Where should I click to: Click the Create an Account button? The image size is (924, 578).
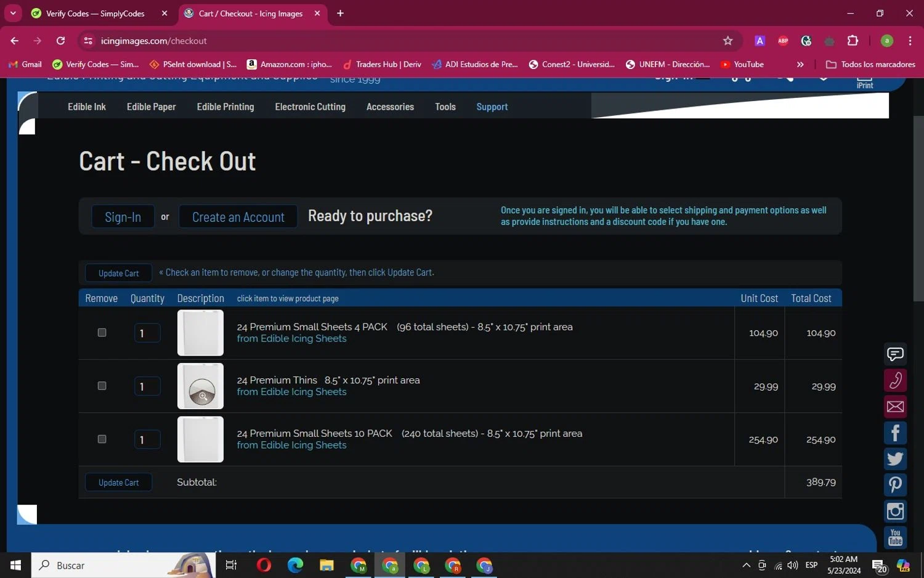(x=238, y=217)
